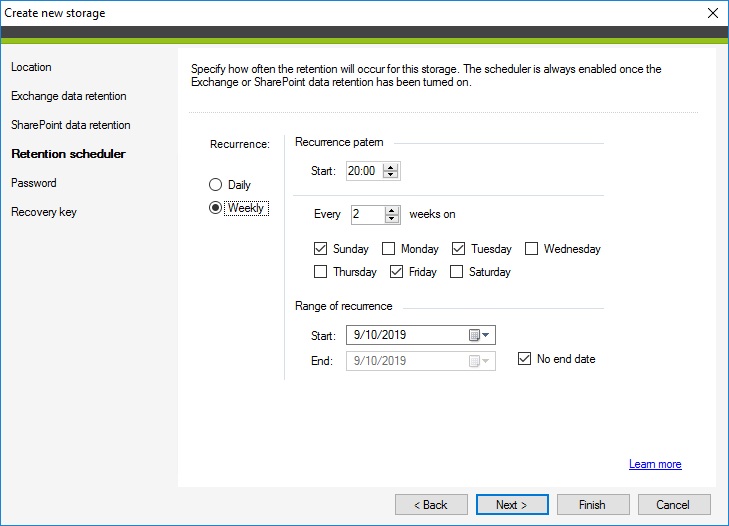Image resolution: width=729 pixels, height=526 pixels.
Task: Enable the Monday checkbox
Action: point(388,249)
